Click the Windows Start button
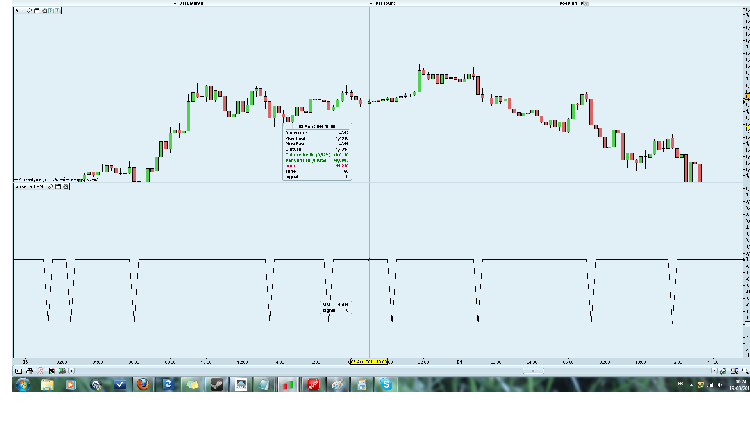 click(x=20, y=384)
